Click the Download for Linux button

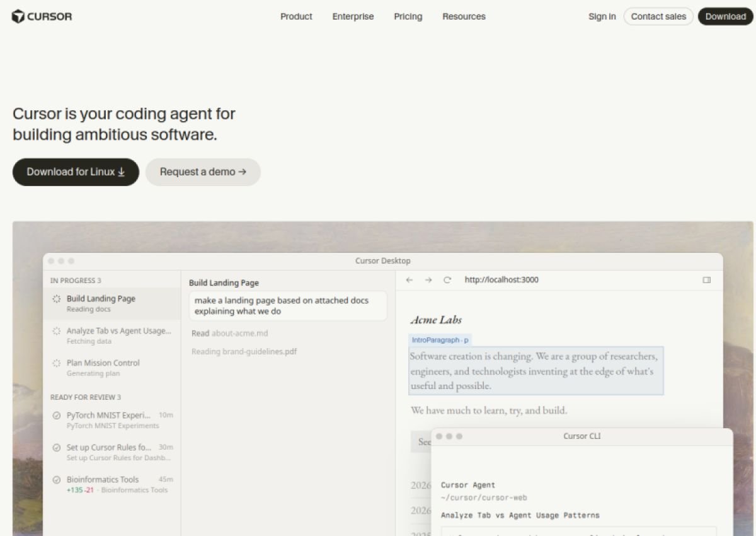tap(76, 172)
